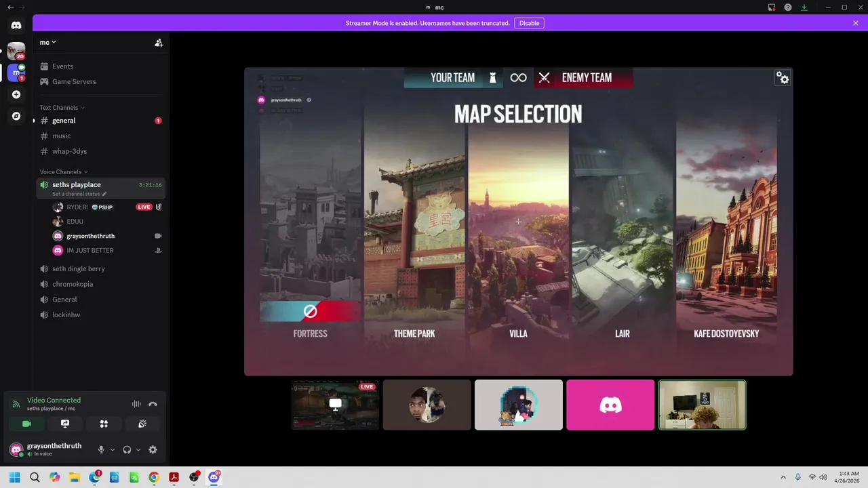Dismiss the Streamer Mode banner
The image size is (868, 488).
tap(856, 23)
